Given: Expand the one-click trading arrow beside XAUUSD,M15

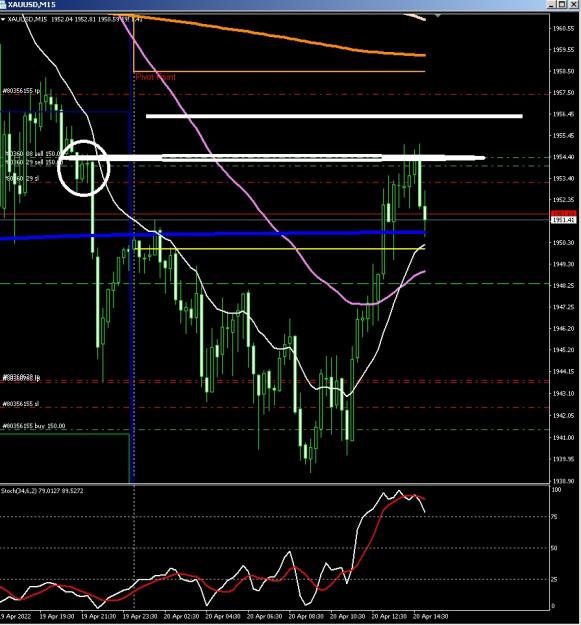Looking at the screenshot, I should tap(3, 19).
